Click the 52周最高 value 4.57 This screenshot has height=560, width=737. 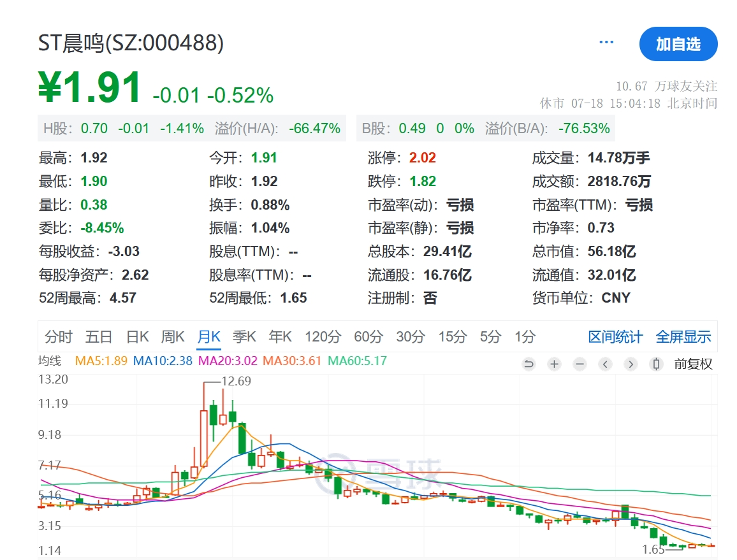(122, 298)
